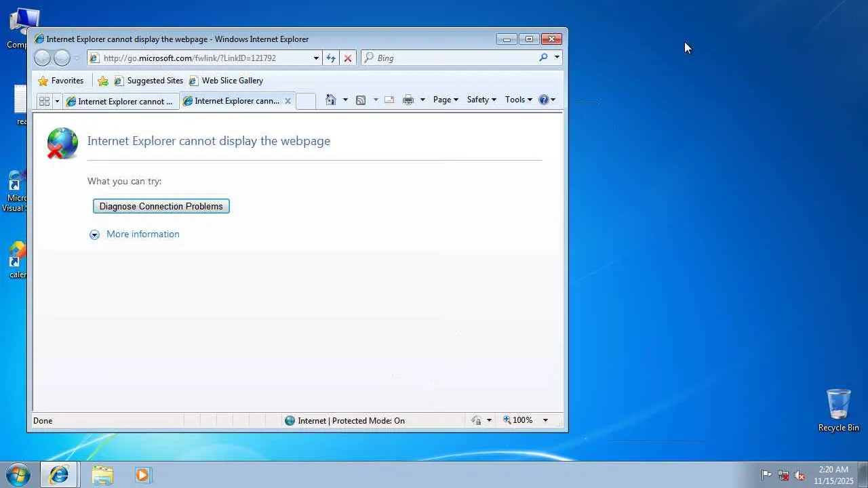The height and width of the screenshot is (488, 868).
Task: Click Diagnose Connection Problems button
Action: pos(161,206)
